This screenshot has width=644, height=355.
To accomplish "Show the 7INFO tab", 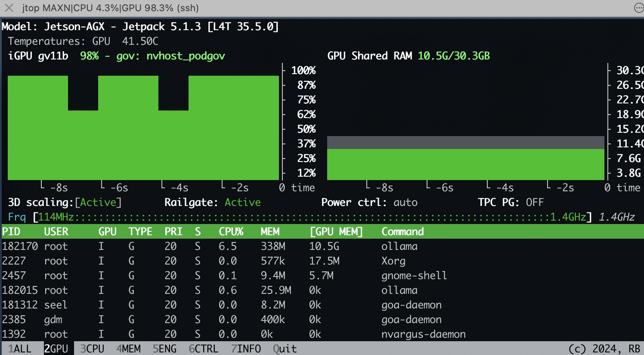I will [246, 349].
